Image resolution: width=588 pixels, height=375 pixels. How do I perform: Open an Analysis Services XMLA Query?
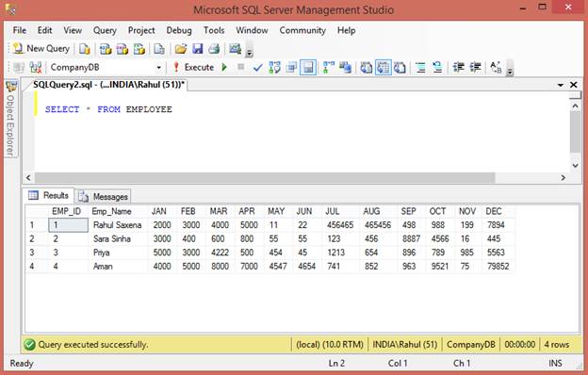point(139,49)
